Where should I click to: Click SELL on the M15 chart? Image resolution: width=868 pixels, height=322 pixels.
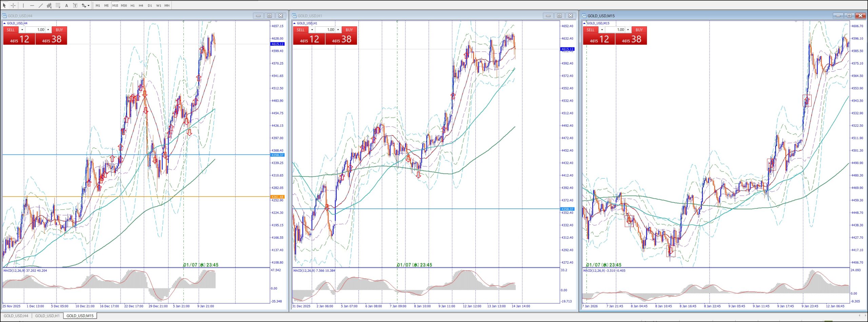click(x=590, y=30)
